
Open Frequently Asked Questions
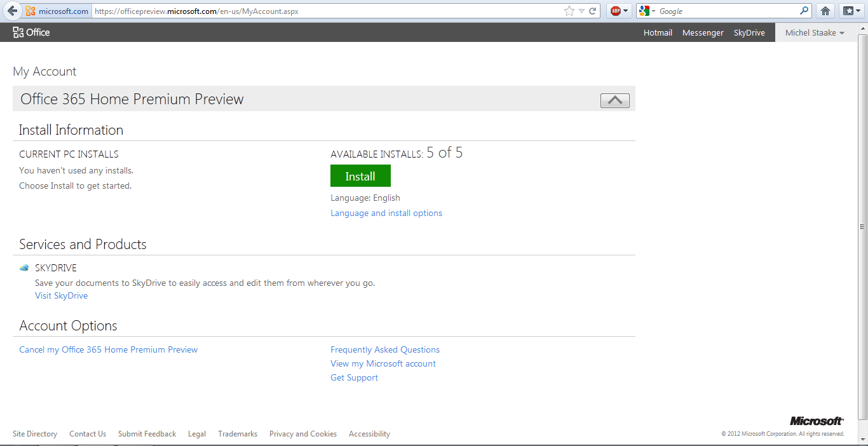click(385, 350)
